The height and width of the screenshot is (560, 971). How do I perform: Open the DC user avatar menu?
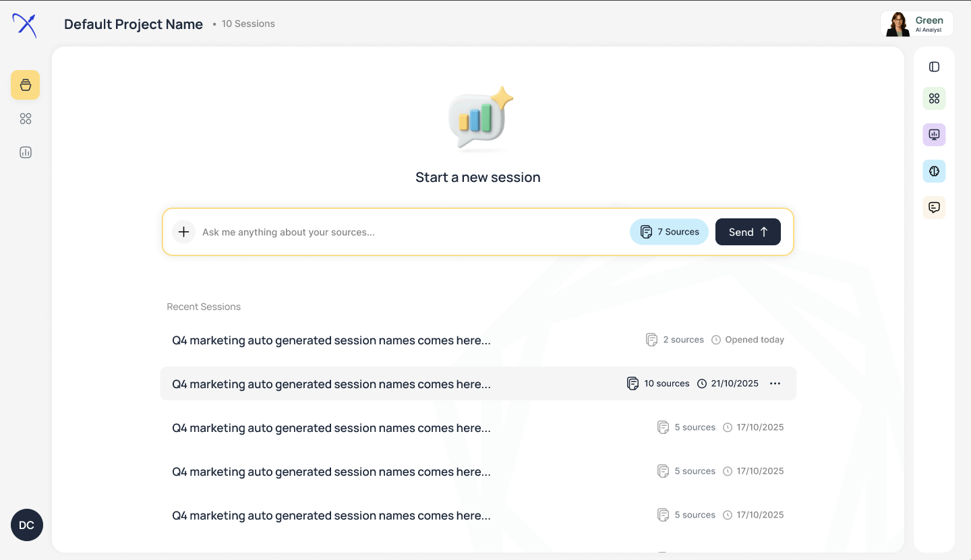(27, 525)
